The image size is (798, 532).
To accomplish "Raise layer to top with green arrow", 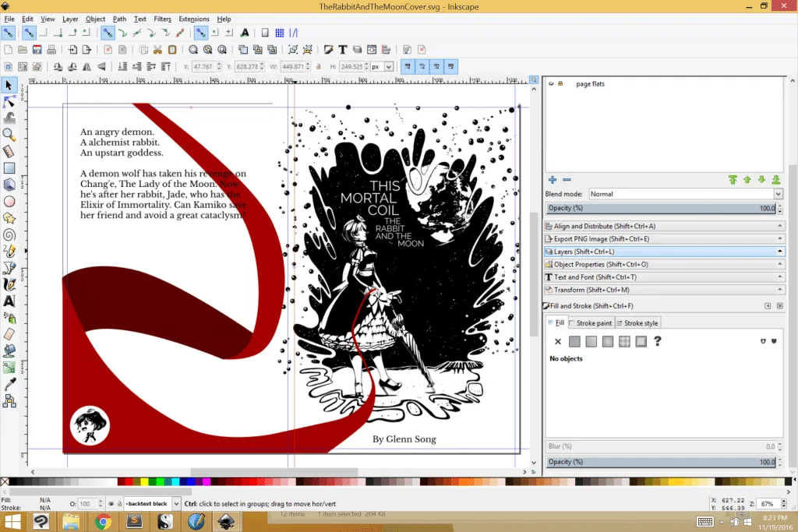I will coord(733,180).
